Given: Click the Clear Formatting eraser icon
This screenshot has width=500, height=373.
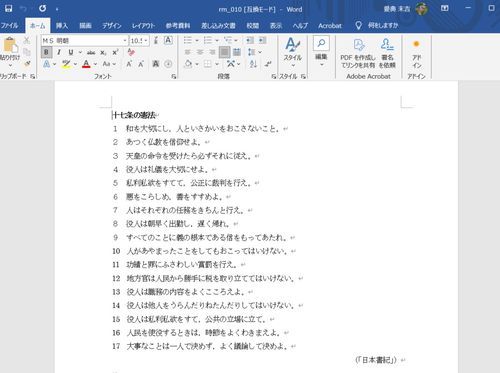Looking at the screenshot, I should [131, 52].
